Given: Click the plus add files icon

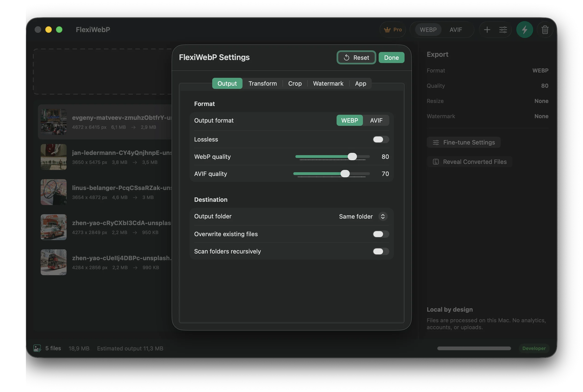Looking at the screenshot, I should (x=487, y=29).
